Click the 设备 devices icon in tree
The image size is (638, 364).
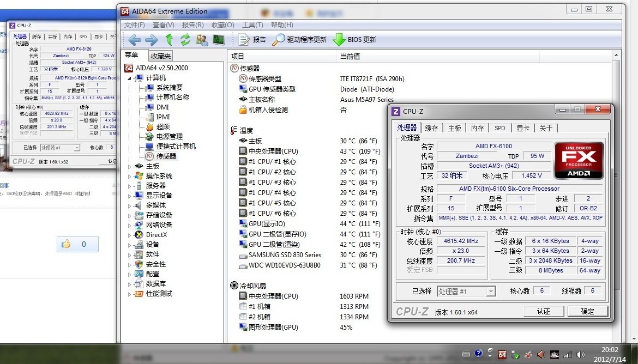click(x=139, y=245)
